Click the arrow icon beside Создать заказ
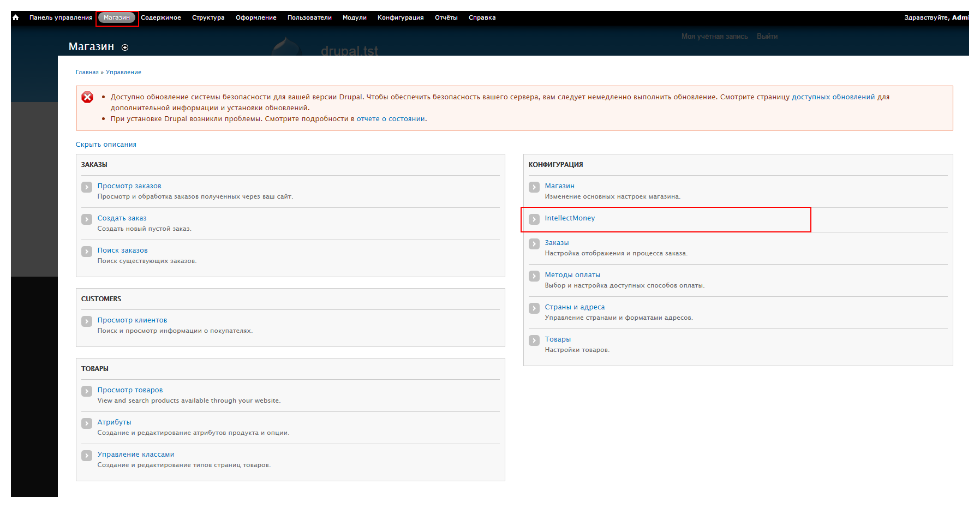Screen dimensions: 980x508 pyautogui.click(x=87, y=219)
